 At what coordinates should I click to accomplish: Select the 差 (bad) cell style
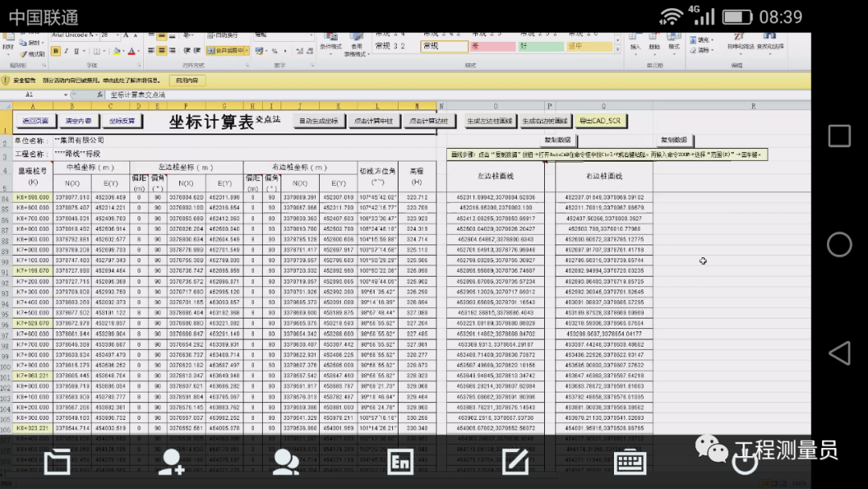click(492, 47)
